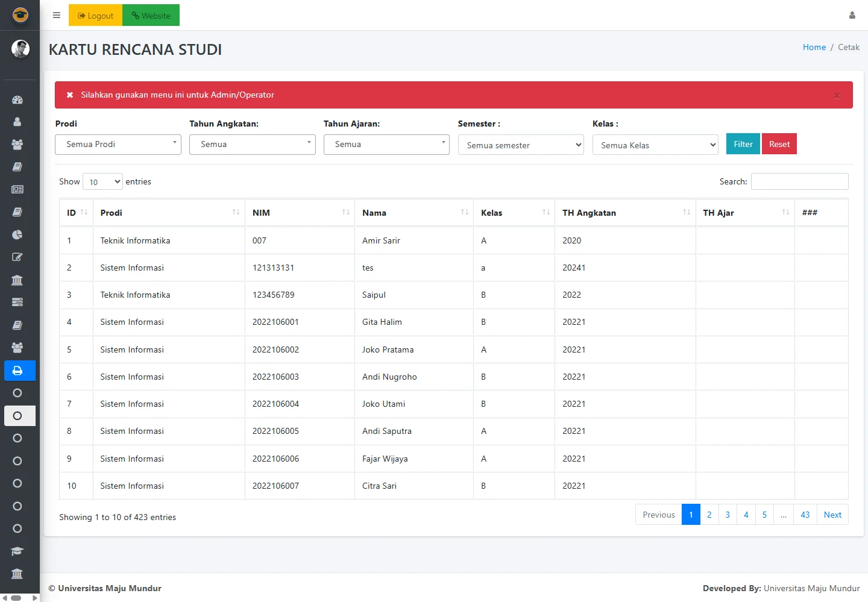Expand the Semua semester dropdown
Screen dimensions: 868x602
(x=521, y=145)
